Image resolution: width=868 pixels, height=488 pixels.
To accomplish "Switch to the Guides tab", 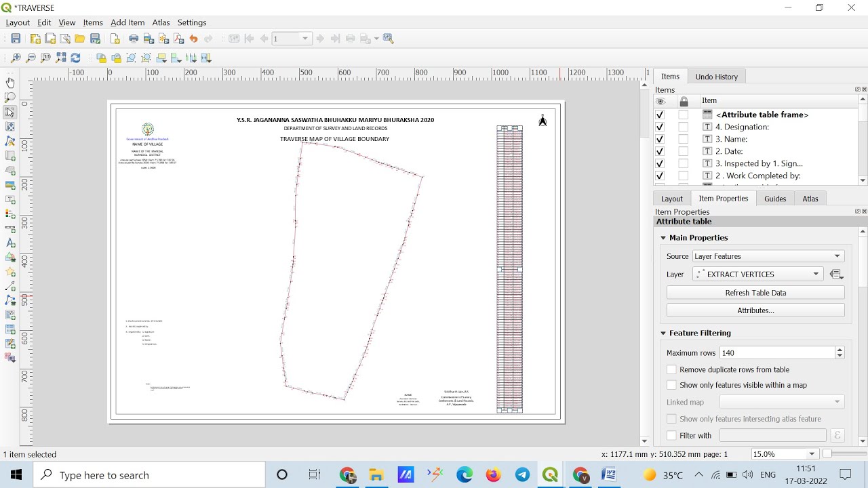I will (x=775, y=199).
